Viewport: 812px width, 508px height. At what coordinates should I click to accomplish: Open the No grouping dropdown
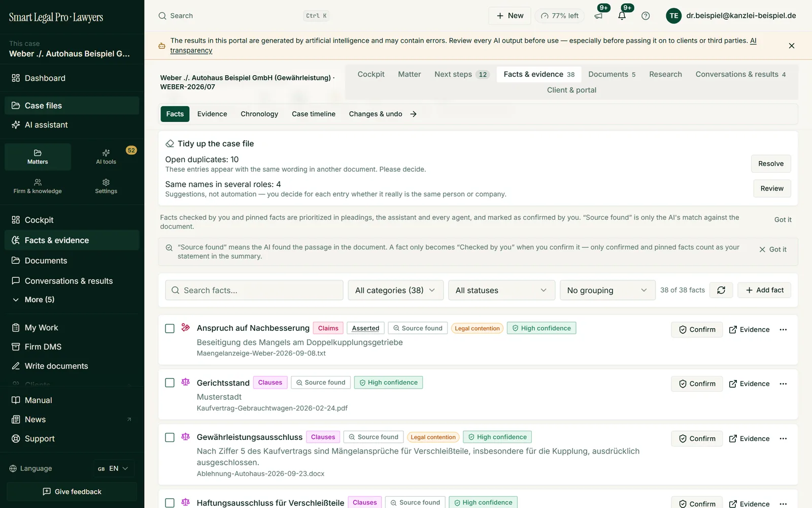[x=607, y=290]
